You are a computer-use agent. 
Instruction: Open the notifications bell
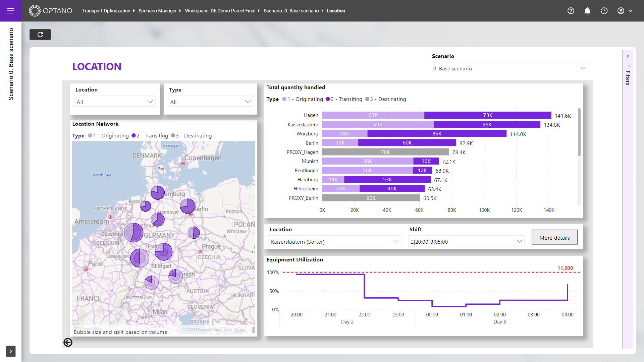click(x=587, y=11)
